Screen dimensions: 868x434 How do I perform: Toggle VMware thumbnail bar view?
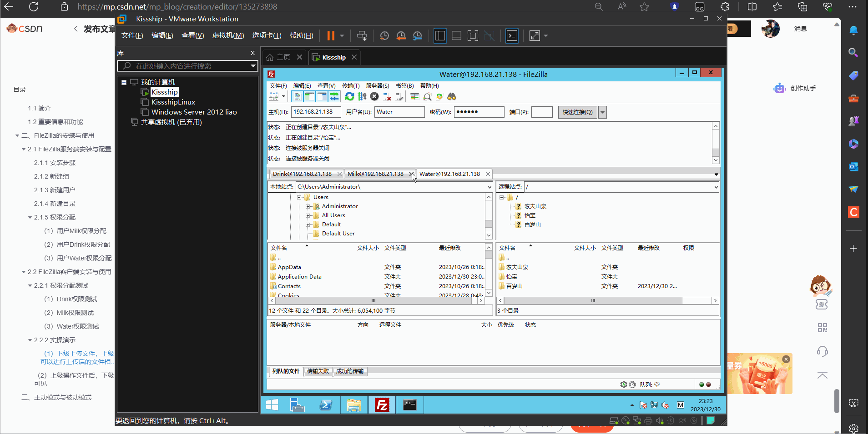pos(456,36)
